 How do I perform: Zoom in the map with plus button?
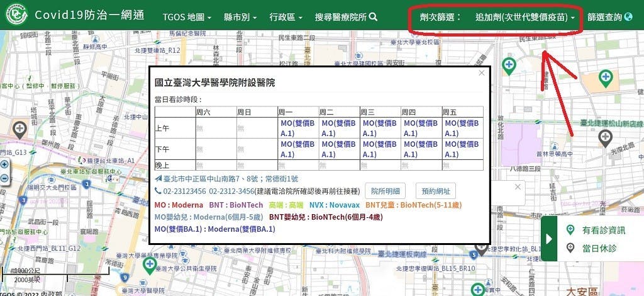click(4, 164)
